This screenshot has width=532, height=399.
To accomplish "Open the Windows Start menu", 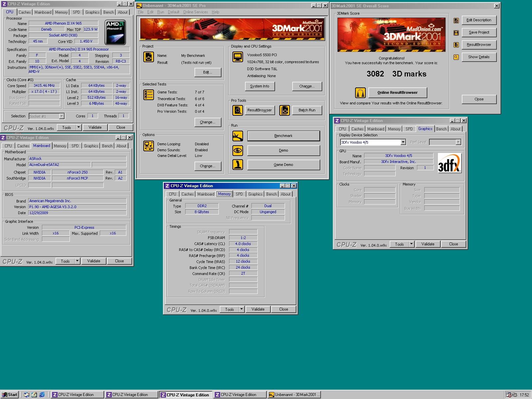I will pyautogui.click(x=10, y=395).
